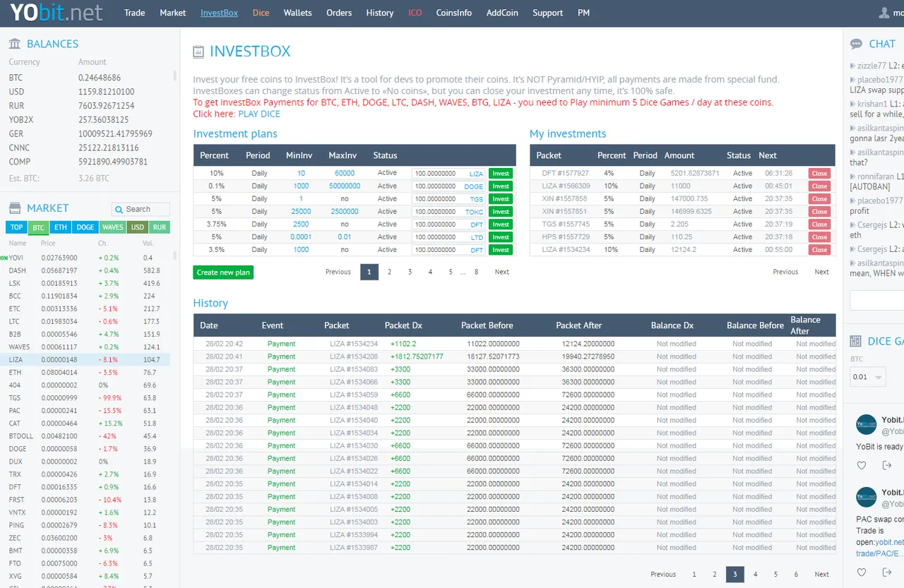Switch to the ETH market tab
Screen dimensions: 904x588
pyautogui.click(x=61, y=227)
